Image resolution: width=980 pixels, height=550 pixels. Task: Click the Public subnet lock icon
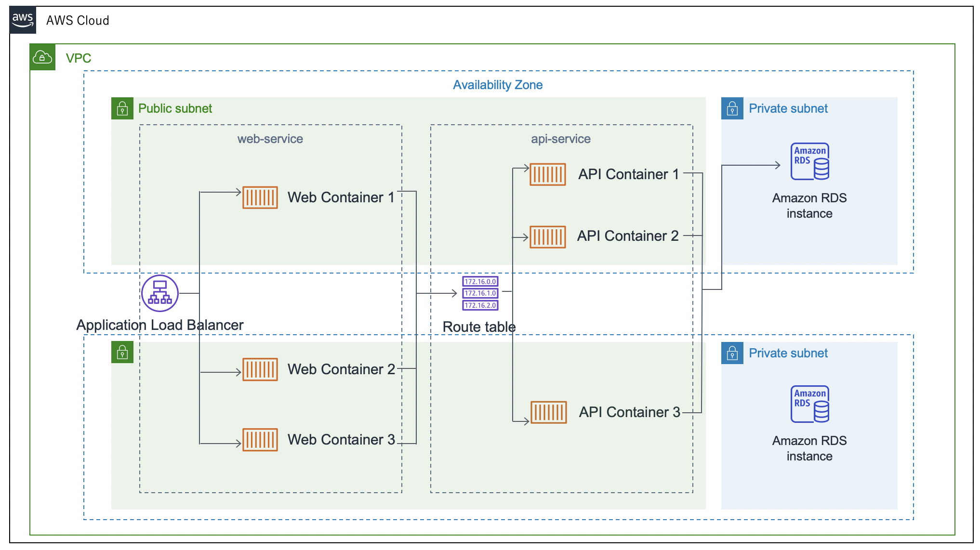[122, 108]
